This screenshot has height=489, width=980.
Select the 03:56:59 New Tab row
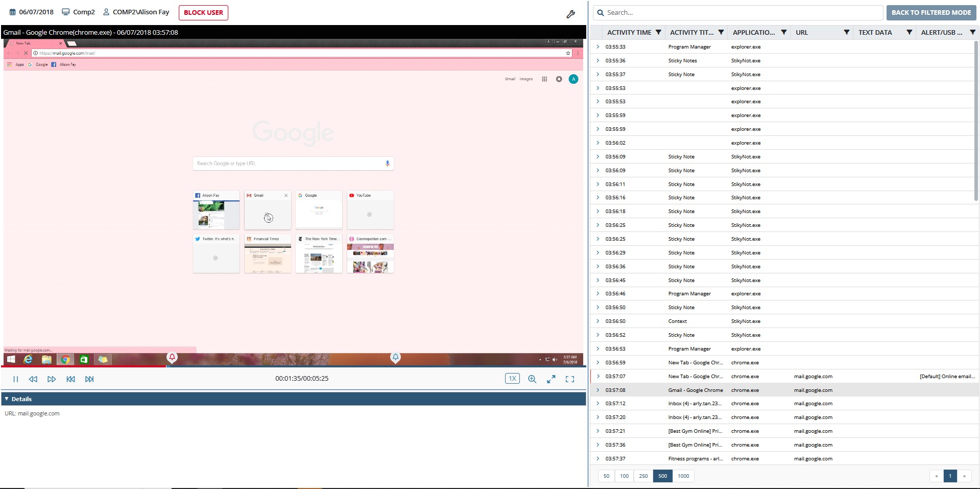[x=784, y=362]
